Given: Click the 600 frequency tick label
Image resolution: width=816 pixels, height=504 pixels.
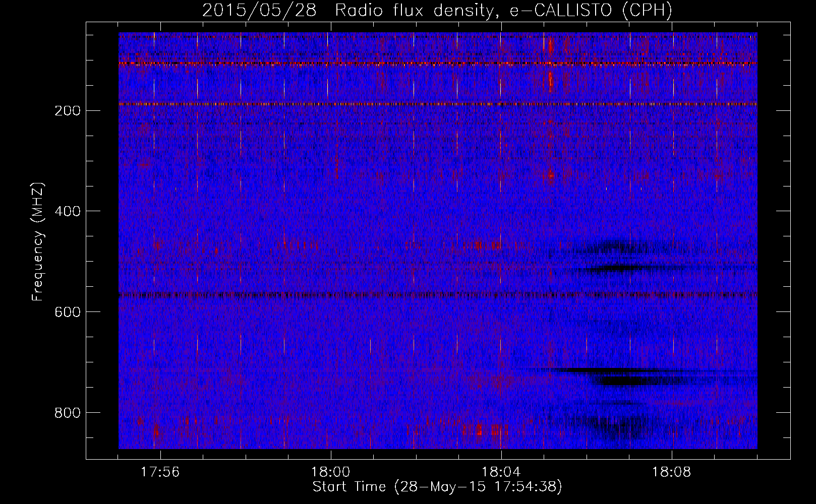Looking at the screenshot, I should [67, 312].
